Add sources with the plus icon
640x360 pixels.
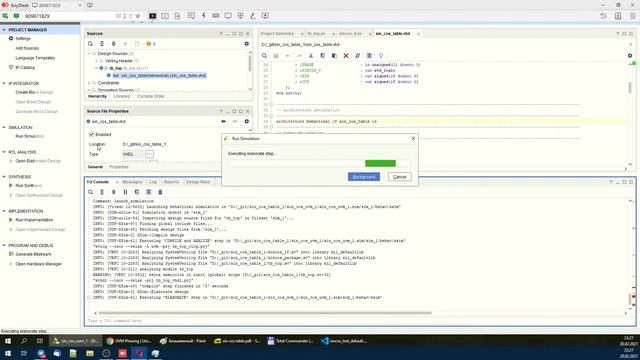click(125, 44)
